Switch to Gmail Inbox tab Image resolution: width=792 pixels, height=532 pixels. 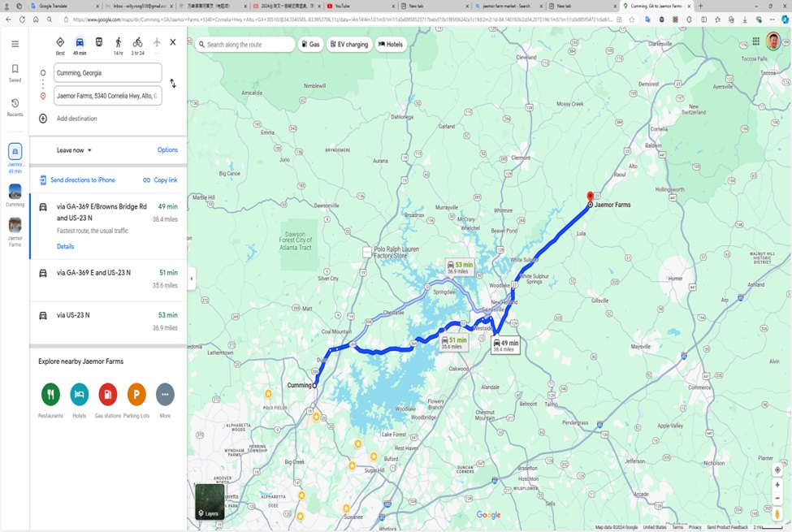(139, 6)
